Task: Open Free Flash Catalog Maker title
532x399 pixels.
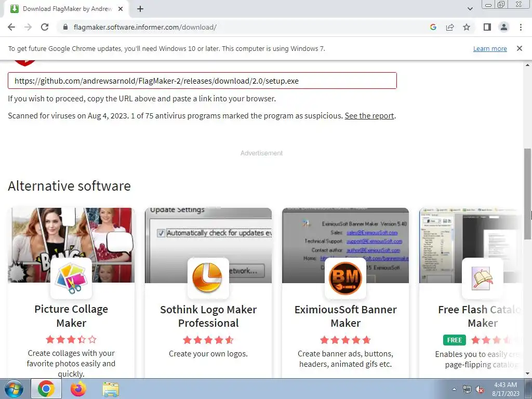Action: [480, 316]
